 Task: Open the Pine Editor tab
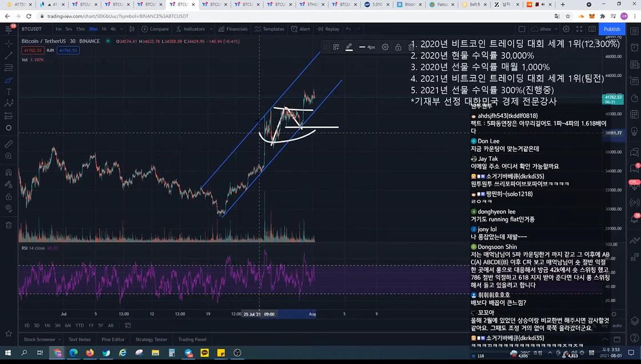[x=113, y=339]
